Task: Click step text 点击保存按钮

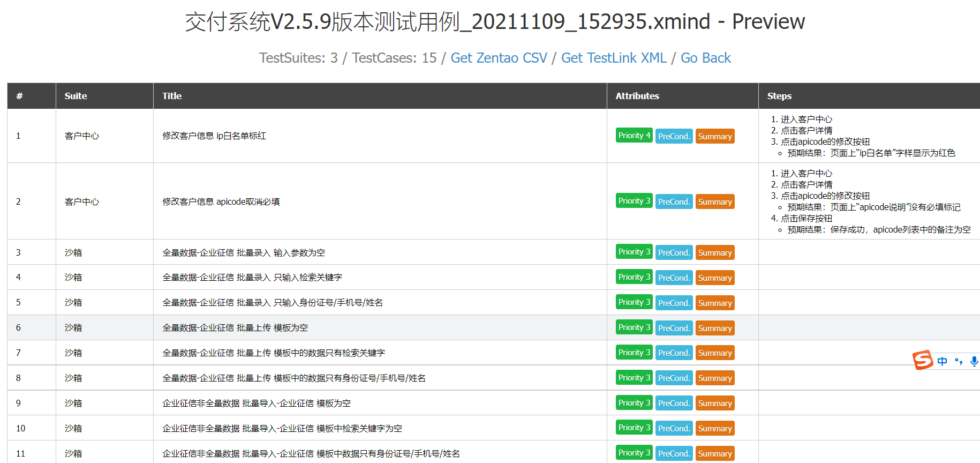Action: click(x=806, y=218)
